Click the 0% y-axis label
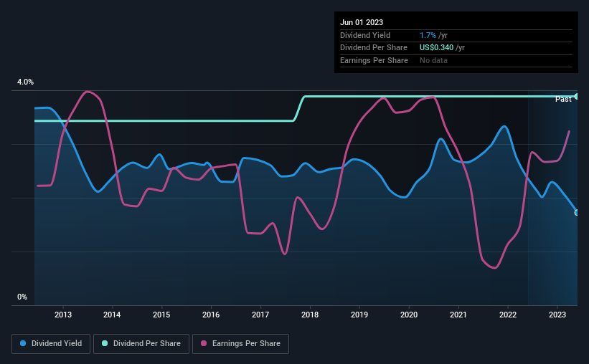 [22, 297]
